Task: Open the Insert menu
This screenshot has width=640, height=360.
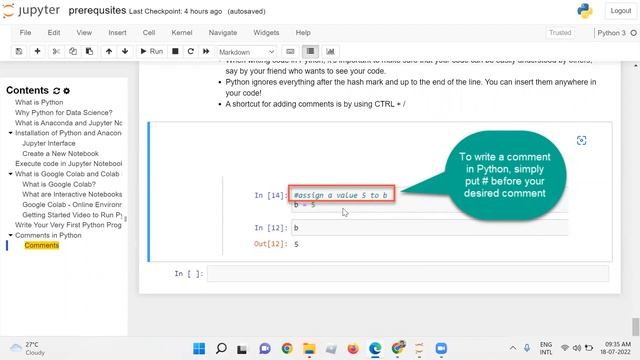Action: click(117, 33)
